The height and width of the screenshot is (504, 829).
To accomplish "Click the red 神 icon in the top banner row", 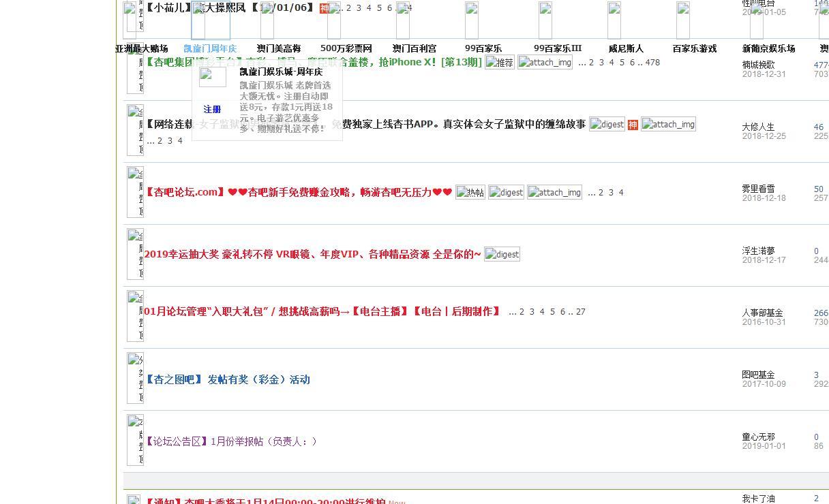I will pyautogui.click(x=325, y=9).
